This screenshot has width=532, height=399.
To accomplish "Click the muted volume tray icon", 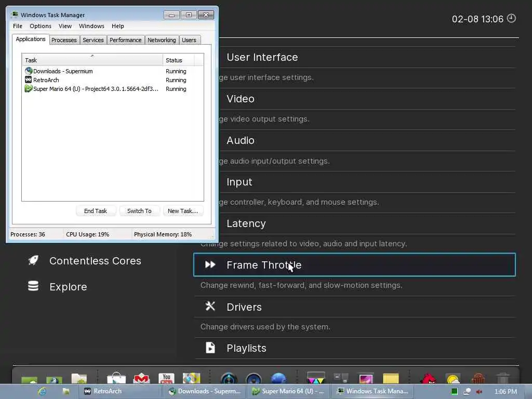I will click(479, 392).
